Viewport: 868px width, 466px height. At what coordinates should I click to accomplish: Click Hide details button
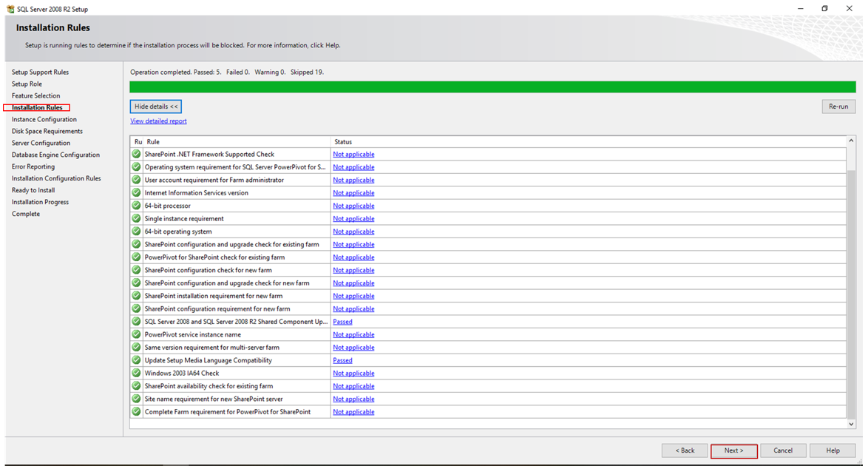point(155,107)
